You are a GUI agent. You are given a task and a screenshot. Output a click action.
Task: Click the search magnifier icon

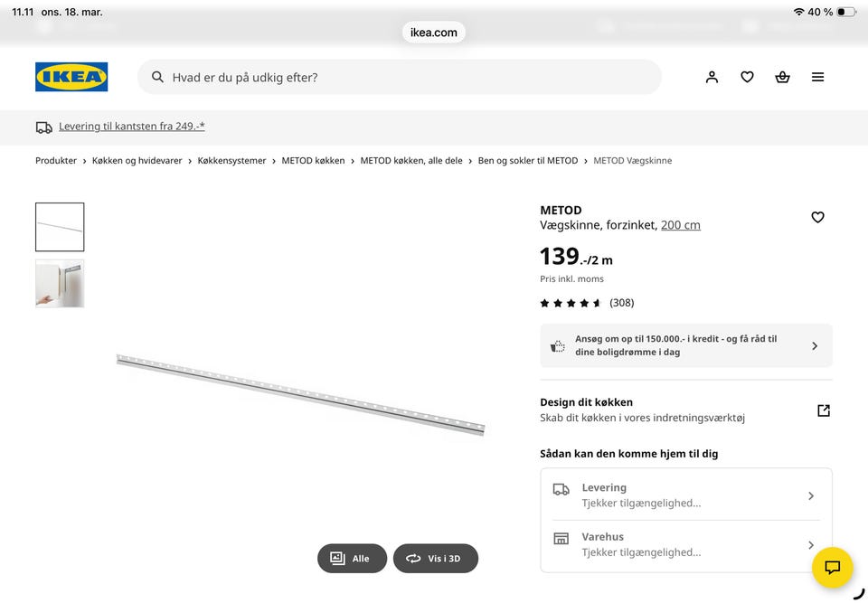tap(157, 77)
